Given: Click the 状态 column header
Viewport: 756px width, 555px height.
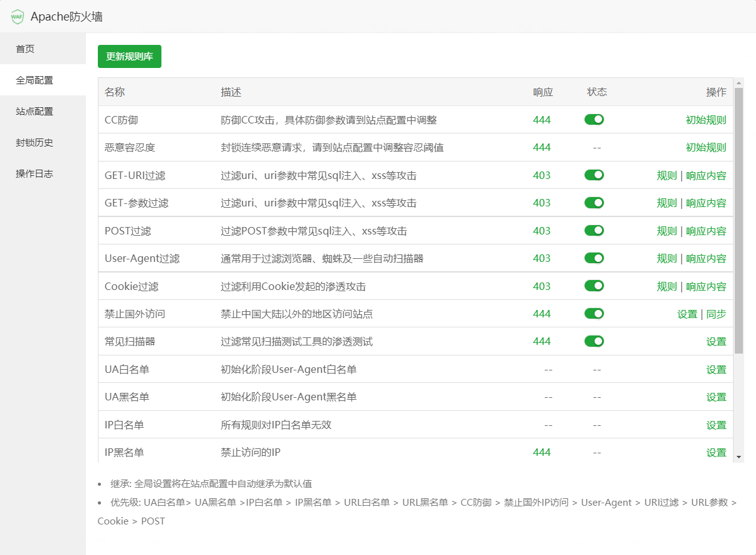Looking at the screenshot, I should 597,92.
